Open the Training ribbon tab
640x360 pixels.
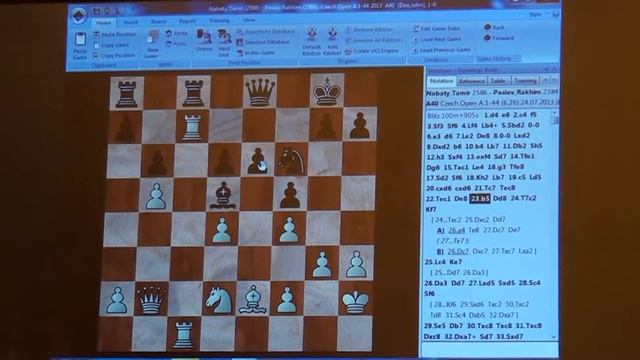click(x=219, y=20)
